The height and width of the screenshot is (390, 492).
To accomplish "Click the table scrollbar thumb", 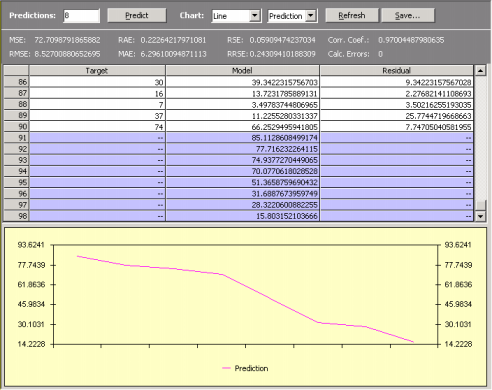I will (480, 205).
